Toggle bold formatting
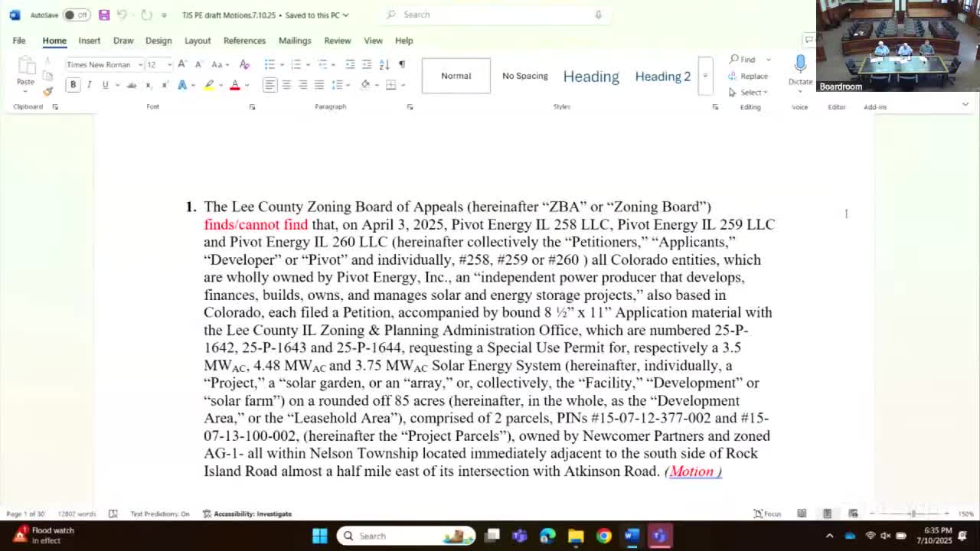 [73, 84]
